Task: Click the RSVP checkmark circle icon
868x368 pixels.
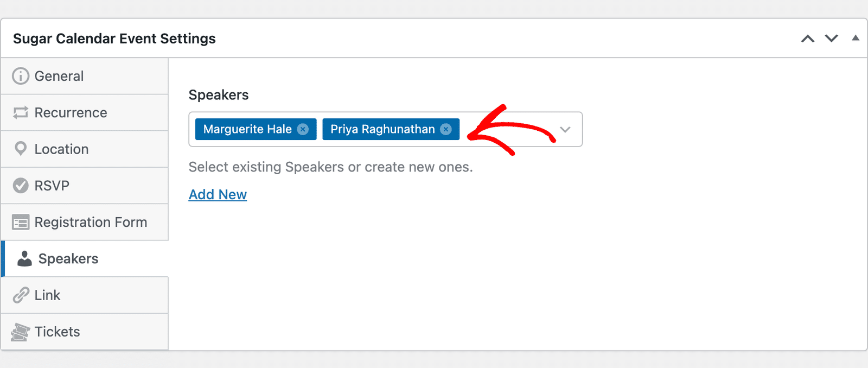Action: pyautogui.click(x=21, y=186)
